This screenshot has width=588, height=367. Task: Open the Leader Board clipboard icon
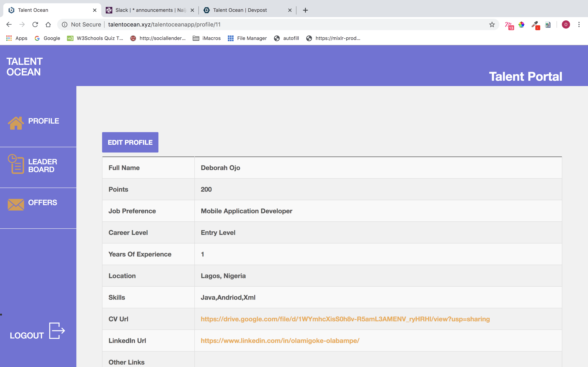(x=16, y=164)
